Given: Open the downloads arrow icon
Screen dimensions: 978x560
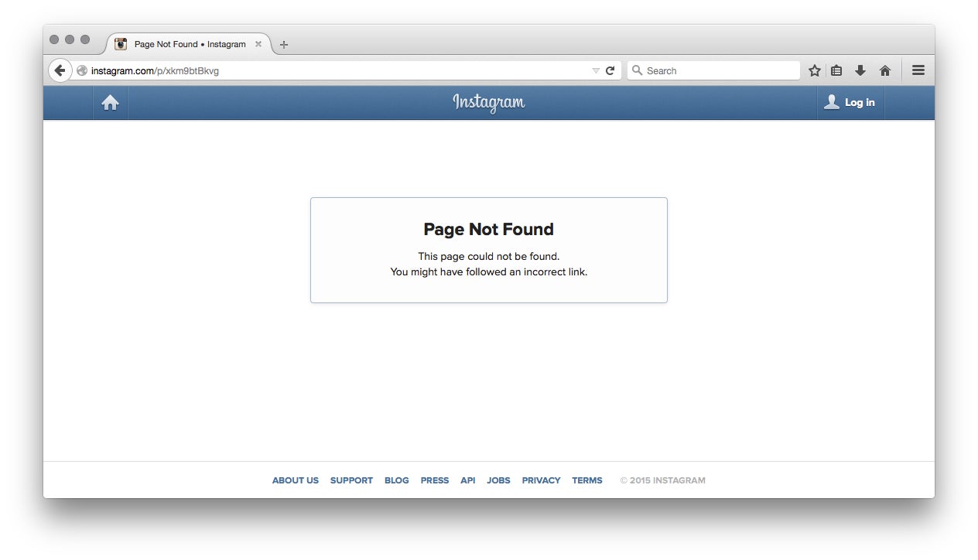Looking at the screenshot, I should (x=860, y=70).
